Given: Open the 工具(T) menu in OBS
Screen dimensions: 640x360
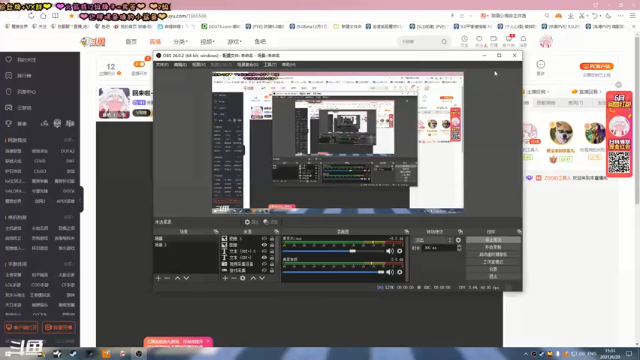Looking at the screenshot, I should (270, 64).
